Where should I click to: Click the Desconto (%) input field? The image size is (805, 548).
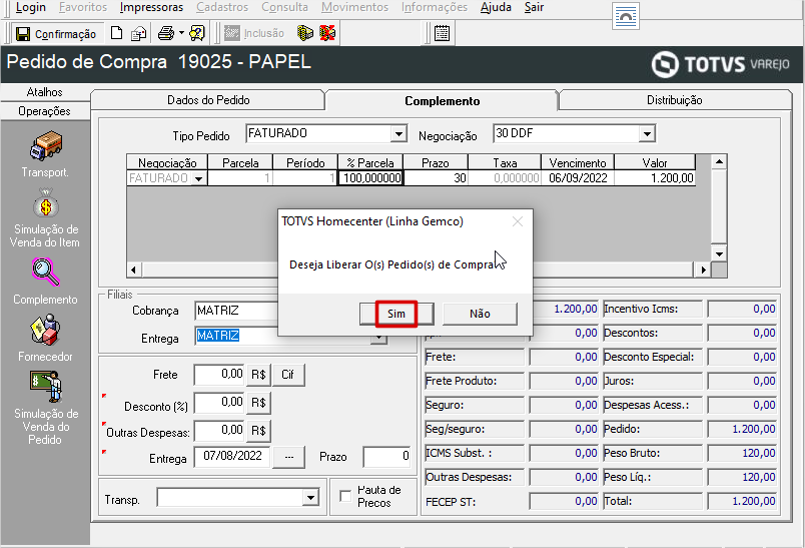219,403
